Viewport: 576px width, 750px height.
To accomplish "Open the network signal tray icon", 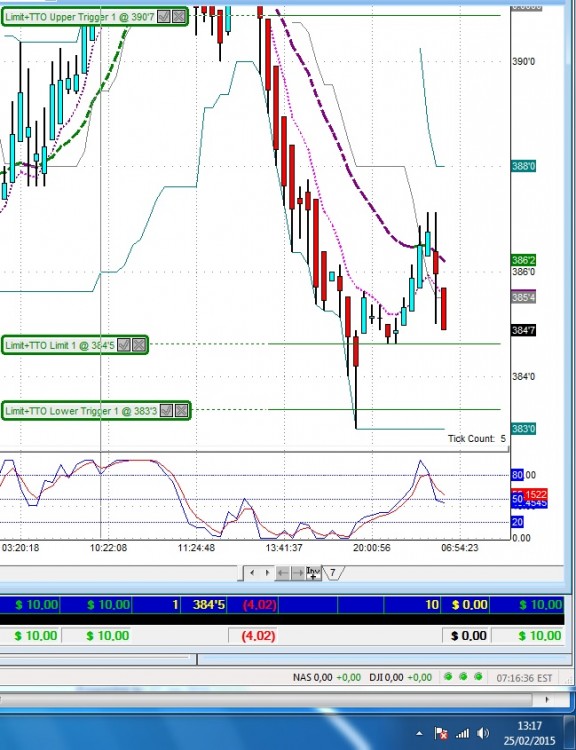I will (x=462, y=733).
